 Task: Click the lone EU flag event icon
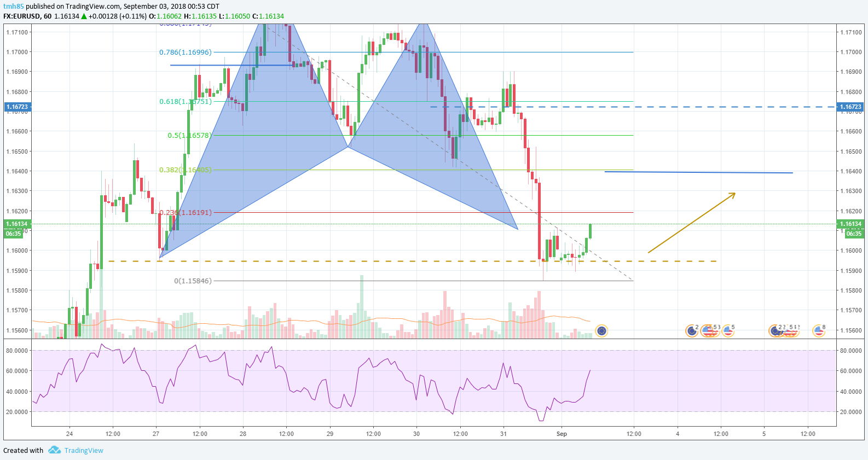click(601, 330)
